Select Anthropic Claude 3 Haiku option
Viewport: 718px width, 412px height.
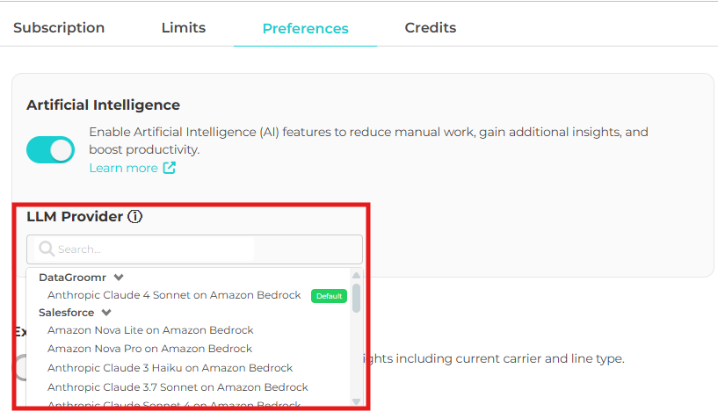(x=164, y=368)
